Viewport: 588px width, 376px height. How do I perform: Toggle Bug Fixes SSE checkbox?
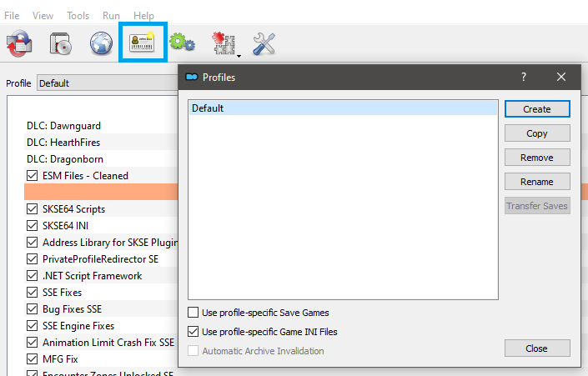pos(33,309)
